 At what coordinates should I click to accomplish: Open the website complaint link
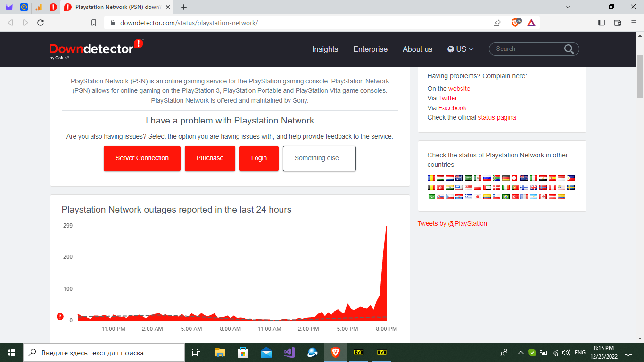coord(459,89)
